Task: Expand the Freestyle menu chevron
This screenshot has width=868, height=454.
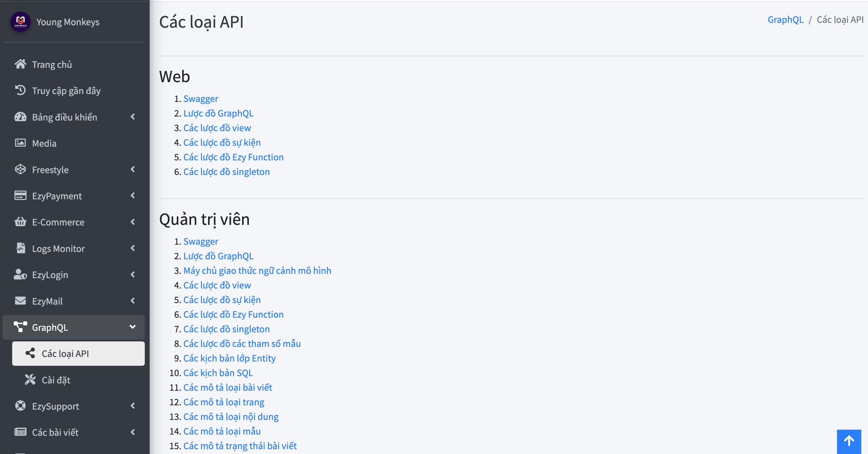Action: (x=132, y=169)
